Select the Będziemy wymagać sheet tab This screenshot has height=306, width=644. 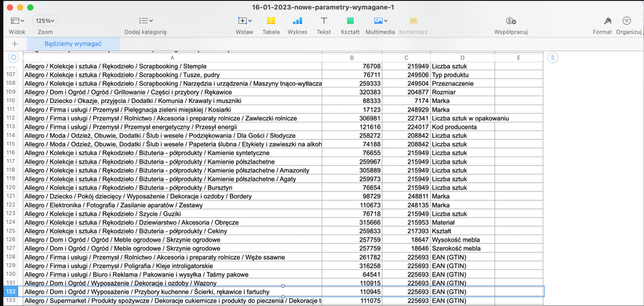click(73, 43)
